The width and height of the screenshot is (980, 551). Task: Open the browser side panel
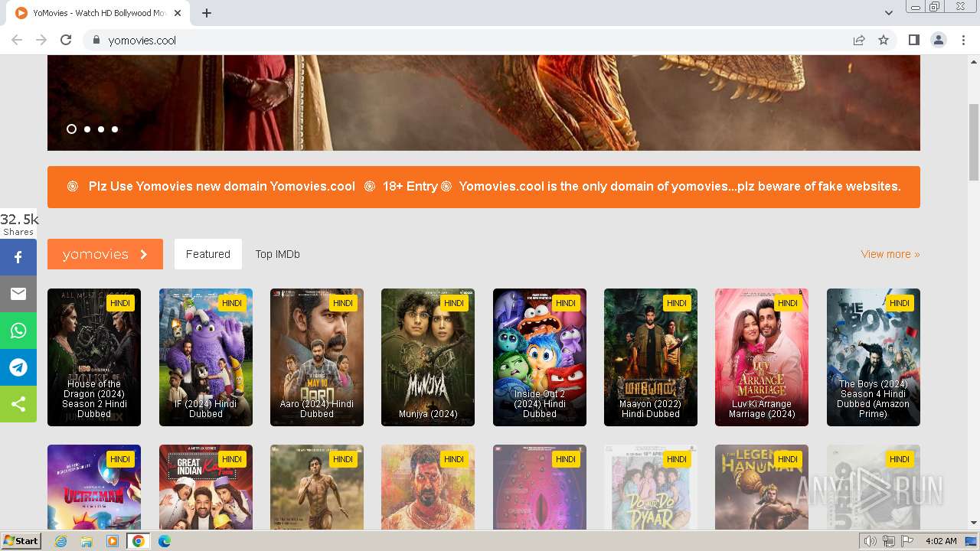coord(913,40)
